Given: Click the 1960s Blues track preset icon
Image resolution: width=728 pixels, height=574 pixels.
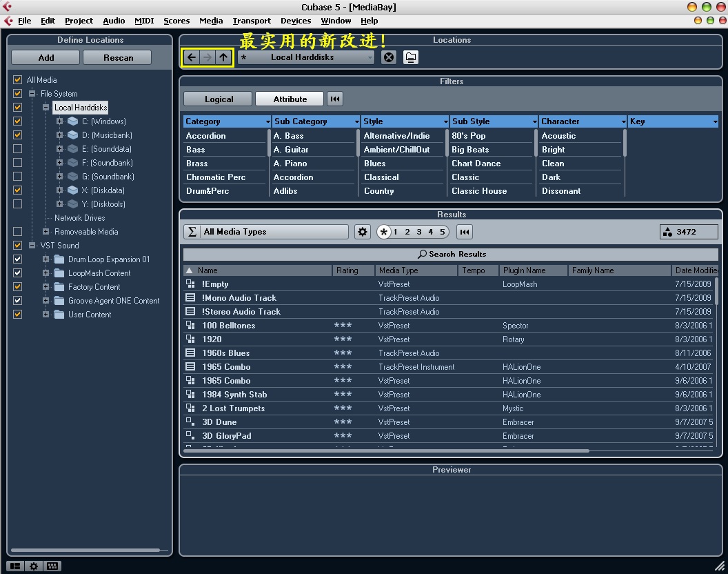Looking at the screenshot, I should click(190, 353).
